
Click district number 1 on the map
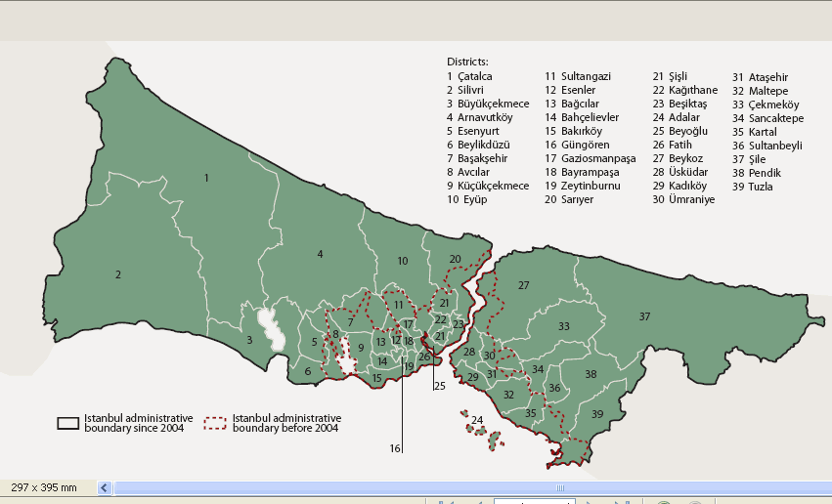point(206,178)
